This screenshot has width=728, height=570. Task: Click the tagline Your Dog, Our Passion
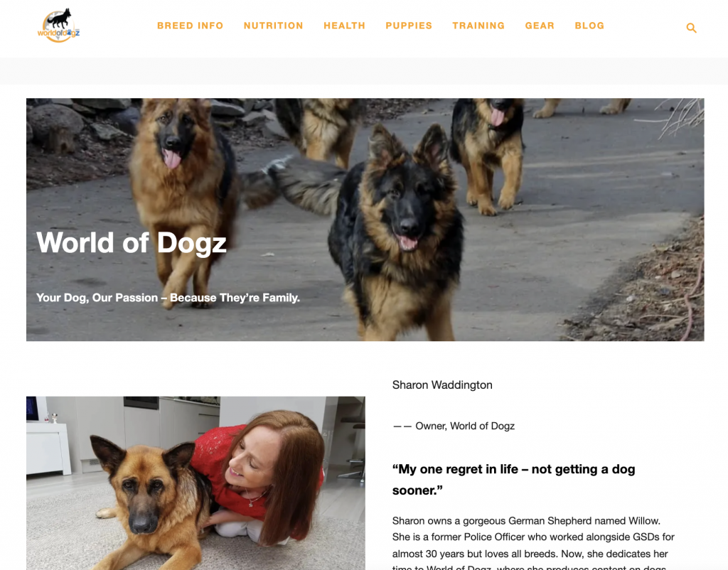pyautogui.click(x=168, y=298)
